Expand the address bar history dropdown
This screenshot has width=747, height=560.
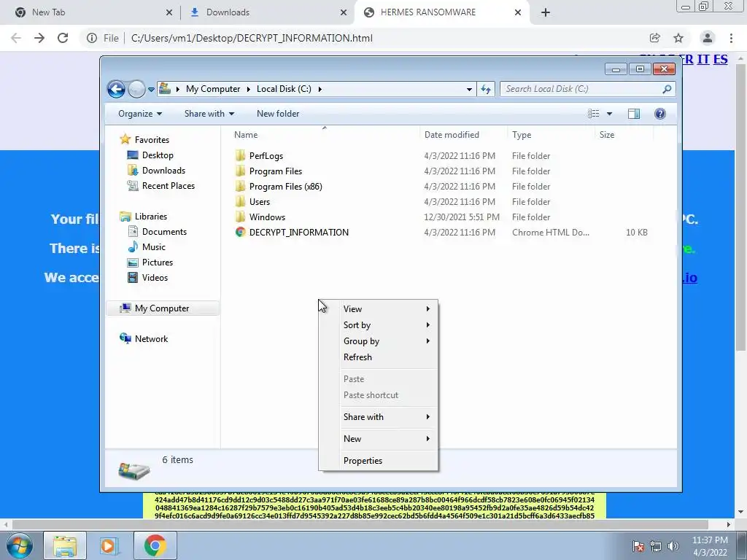469,89
